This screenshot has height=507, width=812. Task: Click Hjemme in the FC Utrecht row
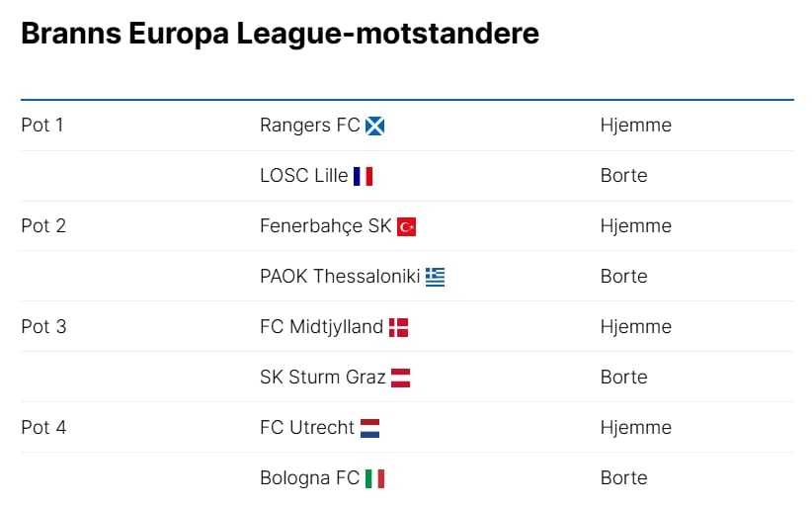[x=635, y=428]
